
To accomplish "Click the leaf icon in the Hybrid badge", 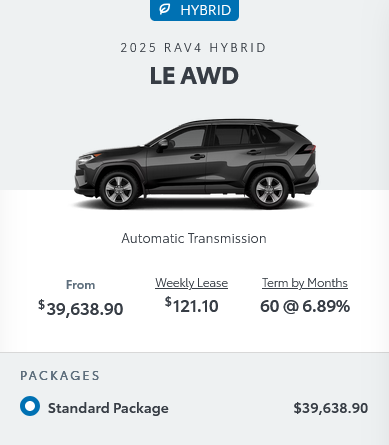I will click(164, 9).
